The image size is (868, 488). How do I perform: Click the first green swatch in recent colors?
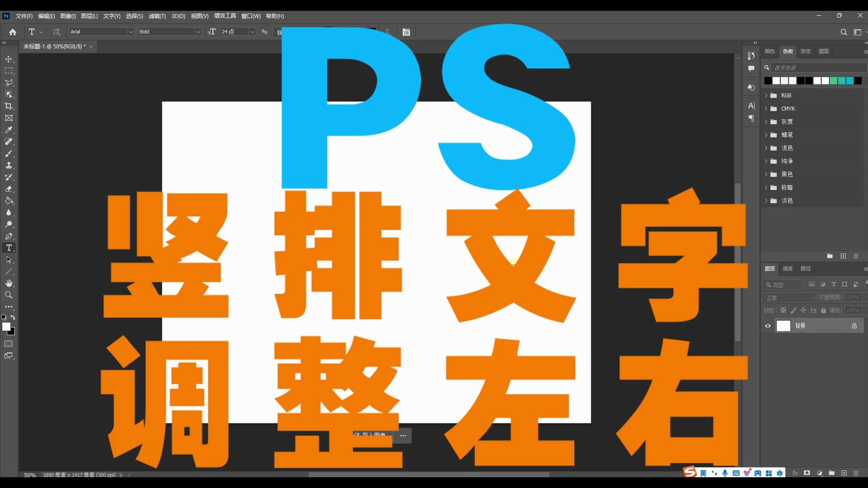tap(833, 81)
